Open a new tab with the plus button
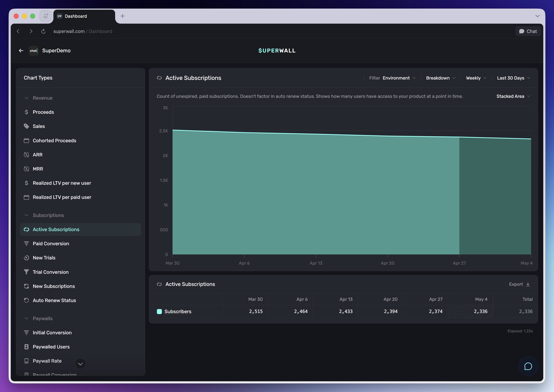Viewport: 554px width, 392px height. point(122,16)
